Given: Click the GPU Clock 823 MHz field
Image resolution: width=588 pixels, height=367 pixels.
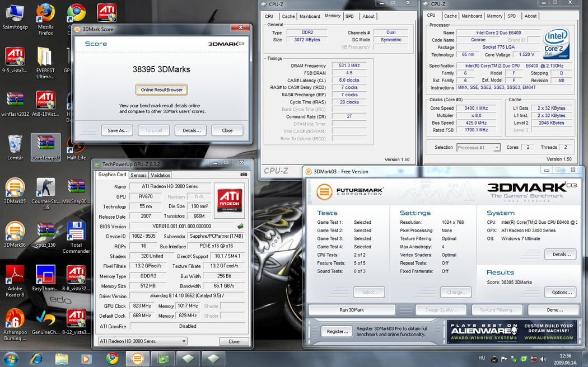Looking at the screenshot, I should [x=142, y=306].
